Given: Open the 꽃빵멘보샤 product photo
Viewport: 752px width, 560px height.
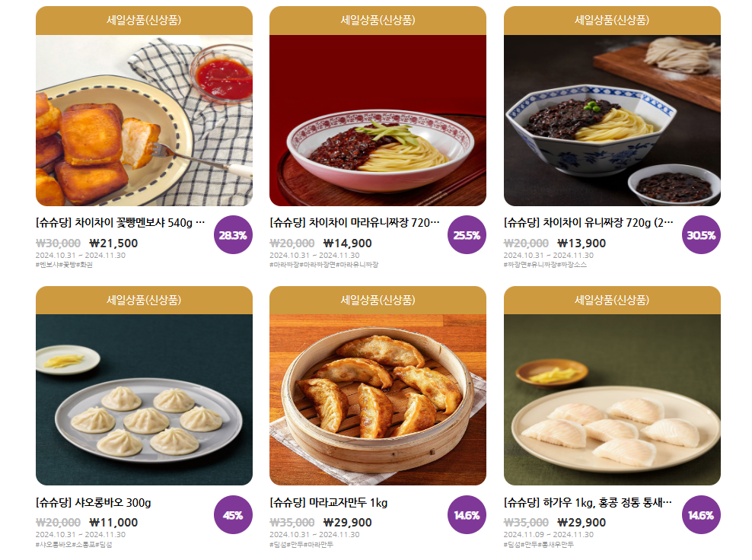Looking at the screenshot, I should 144,120.
